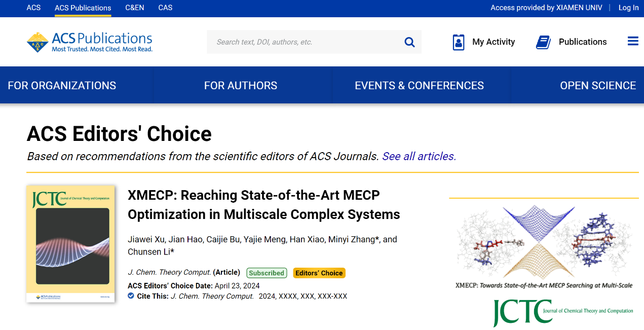Image resolution: width=644 pixels, height=330 pixels.
Task: Expand the OPEN SCIENCE menu
Action: coord(598,86)
